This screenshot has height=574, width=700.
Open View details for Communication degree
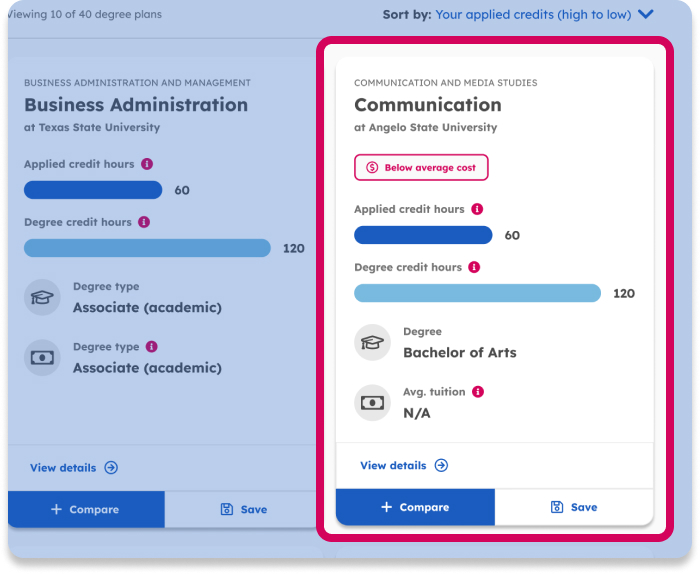[404, 465]
